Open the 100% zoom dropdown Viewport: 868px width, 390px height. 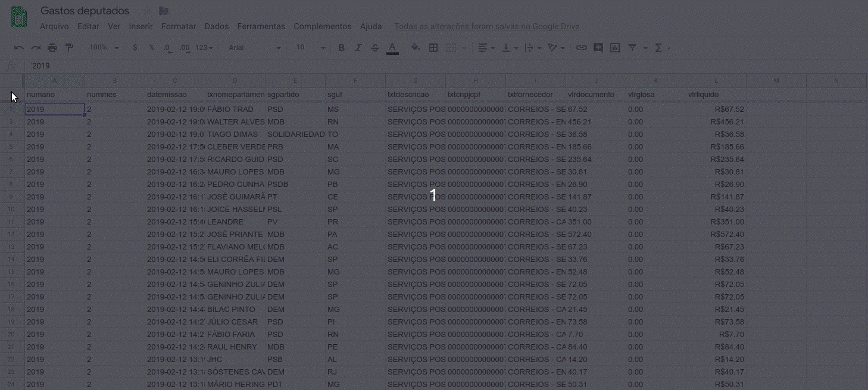click(104, 48)
